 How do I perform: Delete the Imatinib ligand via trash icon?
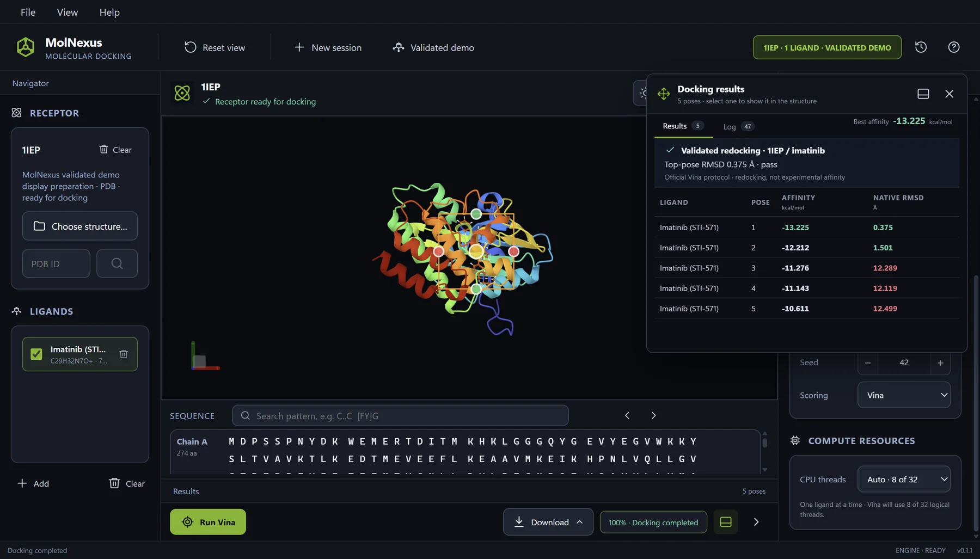124,354
